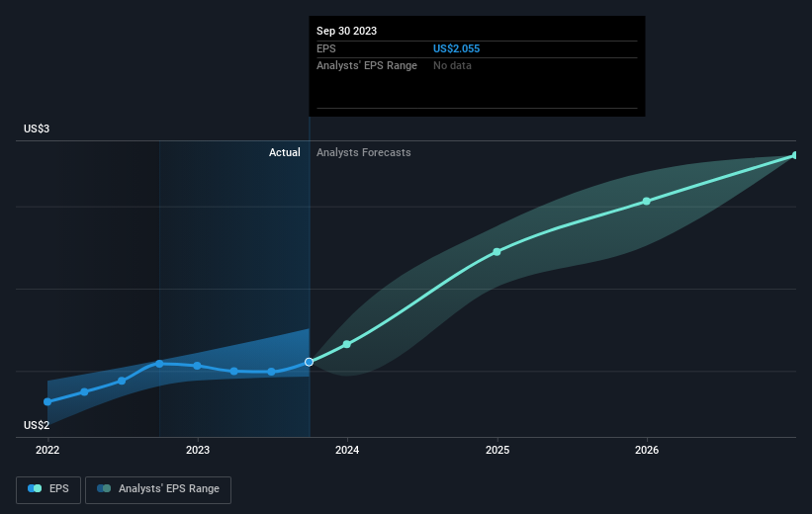The image size is (812, 514).
Task: Select the final forecast point at far right
Action: coord(794,155)
